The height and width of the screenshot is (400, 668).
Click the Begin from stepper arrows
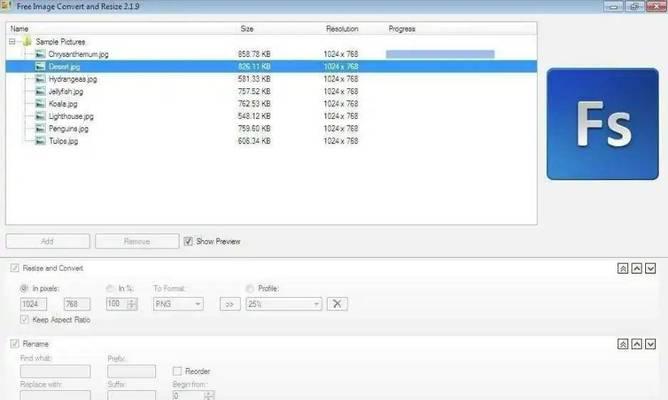point(209,395)
